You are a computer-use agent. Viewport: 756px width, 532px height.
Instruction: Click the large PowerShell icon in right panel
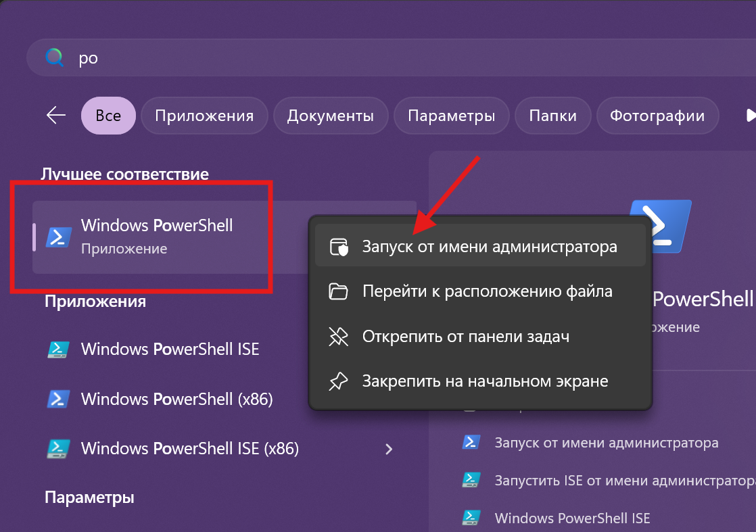[x=660, y=226]
